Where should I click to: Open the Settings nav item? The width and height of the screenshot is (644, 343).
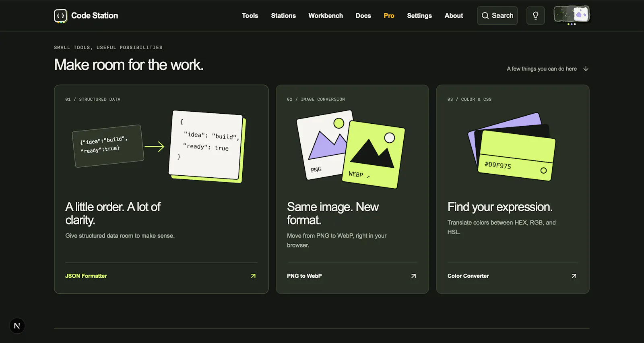click(419, 16)
